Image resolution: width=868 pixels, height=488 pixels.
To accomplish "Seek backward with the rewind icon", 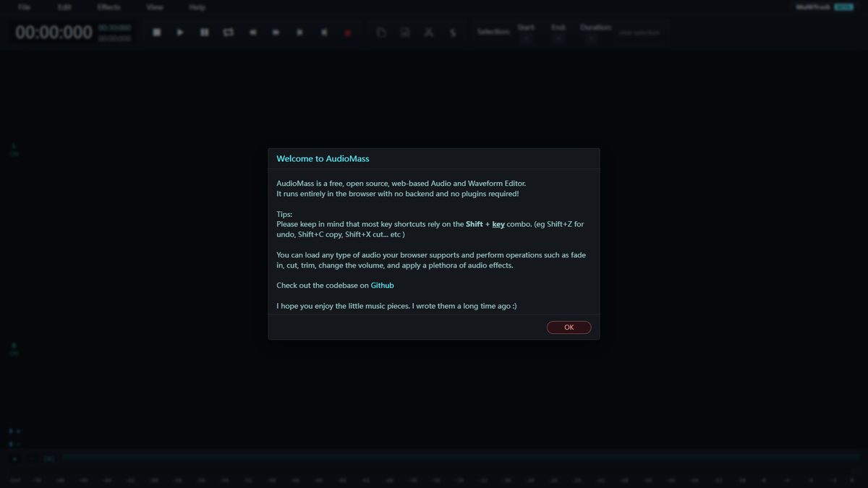I will point(252,33).
